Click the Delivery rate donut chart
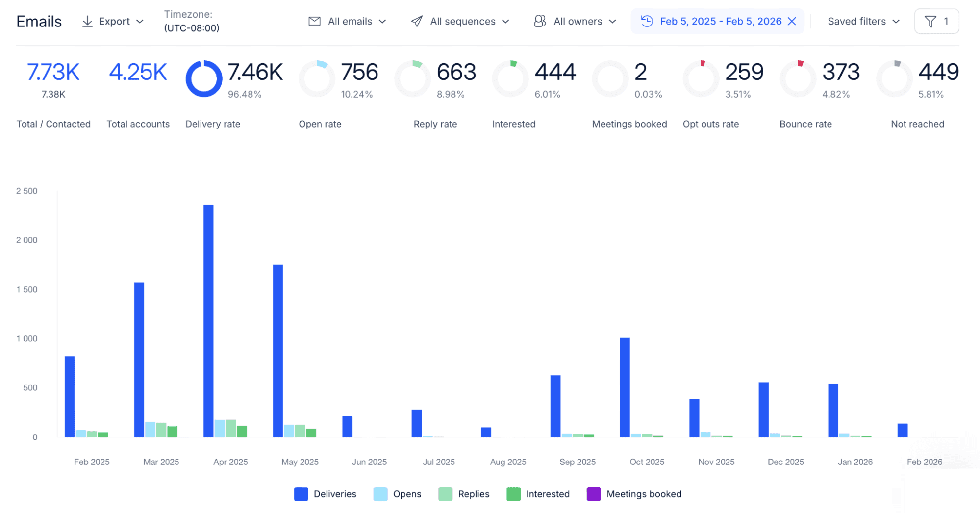Image resolution: width=980 pixels, height=514 pixels. (203, 78)
